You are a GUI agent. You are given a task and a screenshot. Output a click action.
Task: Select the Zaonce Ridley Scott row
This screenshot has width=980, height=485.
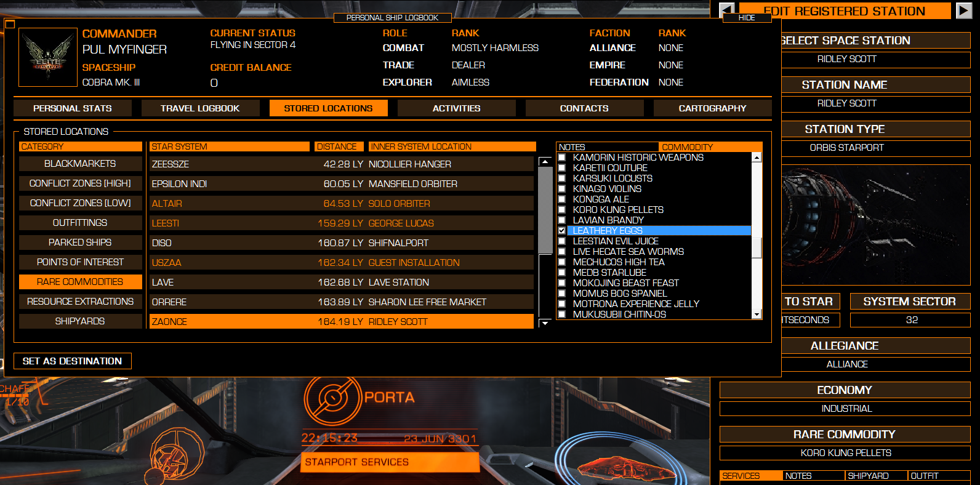[x=342, y=322]
